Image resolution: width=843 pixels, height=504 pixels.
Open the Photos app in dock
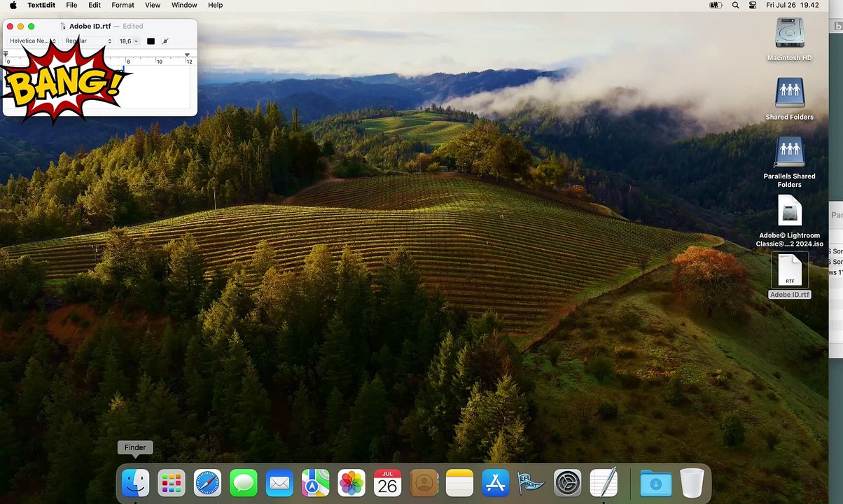351,483
